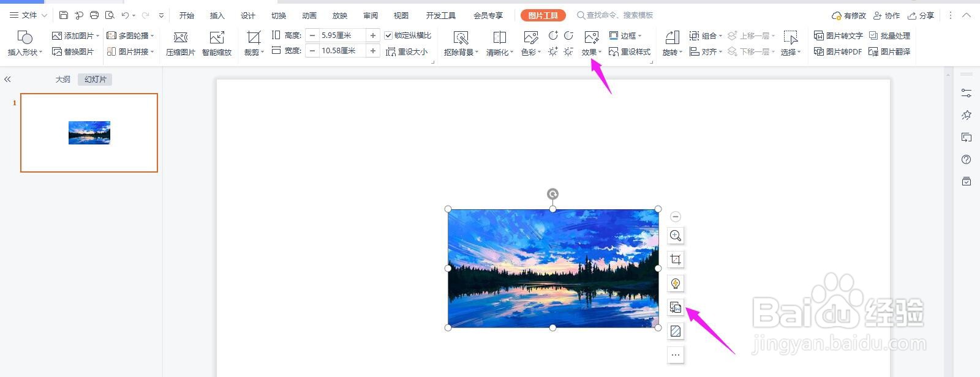The width and height of the screenshot is (980, 377).
Task: Click the star icon in right sidebar
Action: click(967, 115)
